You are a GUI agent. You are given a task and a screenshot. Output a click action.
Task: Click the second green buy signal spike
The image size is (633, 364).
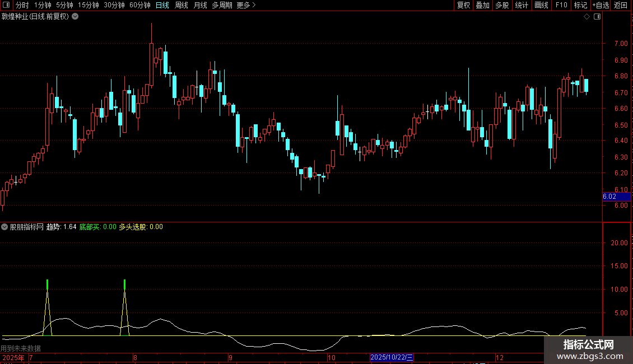[x=124, y=284]
